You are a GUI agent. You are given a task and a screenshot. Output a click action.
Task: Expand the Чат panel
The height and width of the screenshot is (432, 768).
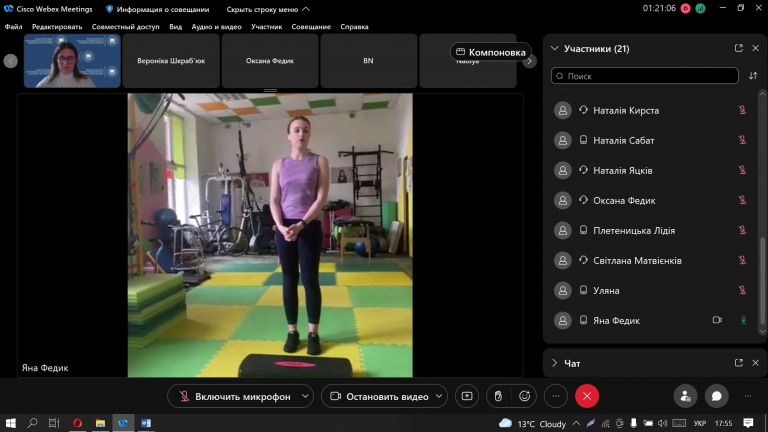pyautogui.click(x=554, y=363)
